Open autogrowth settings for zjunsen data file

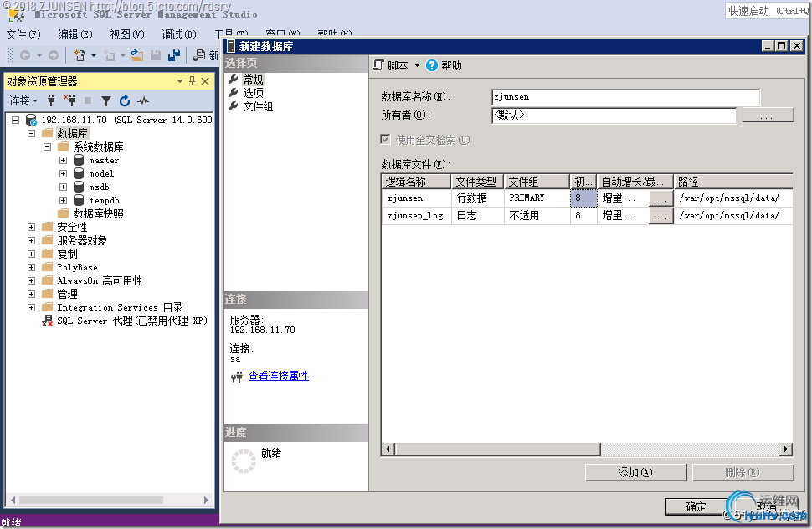[660, 198]
